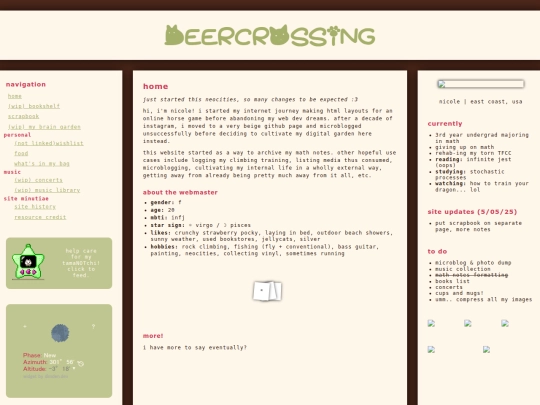
Task: View the site history link
Action: point(35,207)
